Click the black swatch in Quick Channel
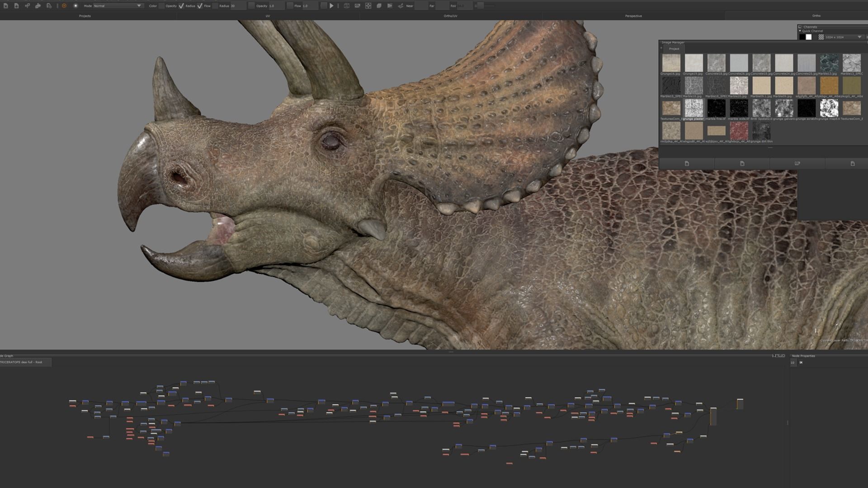This screenshot has width=868, height=488. pyautogui.click(x=802, y=37)
